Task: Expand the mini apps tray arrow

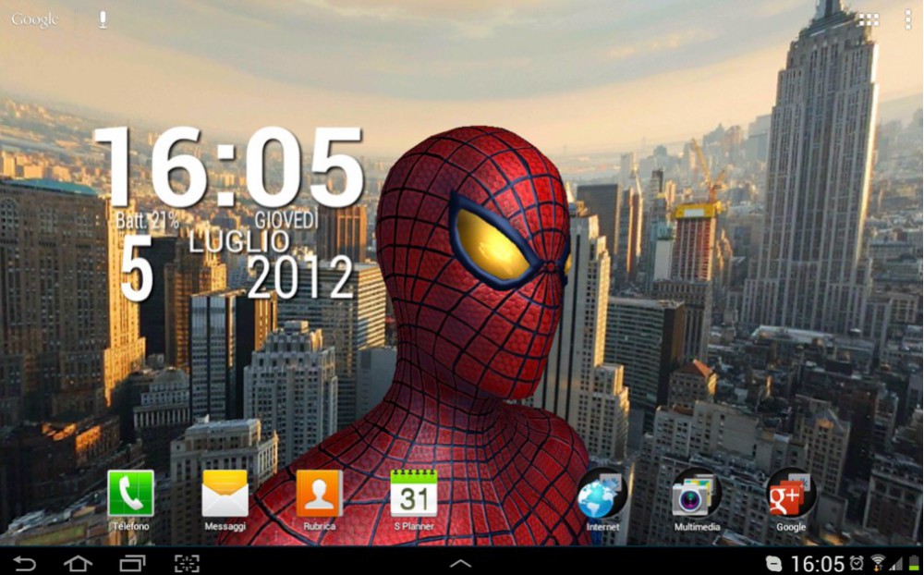Action: point(460,563)
